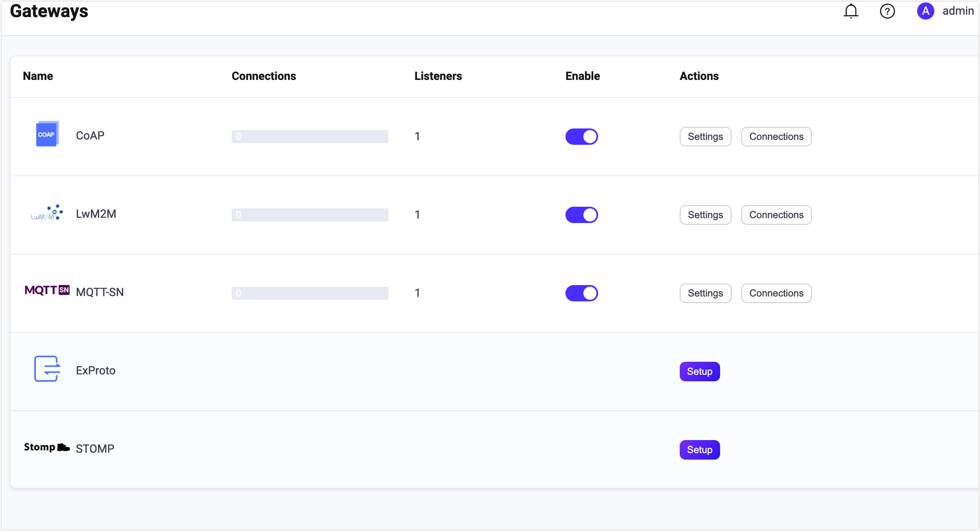The height and width of the screenshot is (531, 980).
Task: Turn off the LwM2M gateway switch
Action: pos(581,215)
